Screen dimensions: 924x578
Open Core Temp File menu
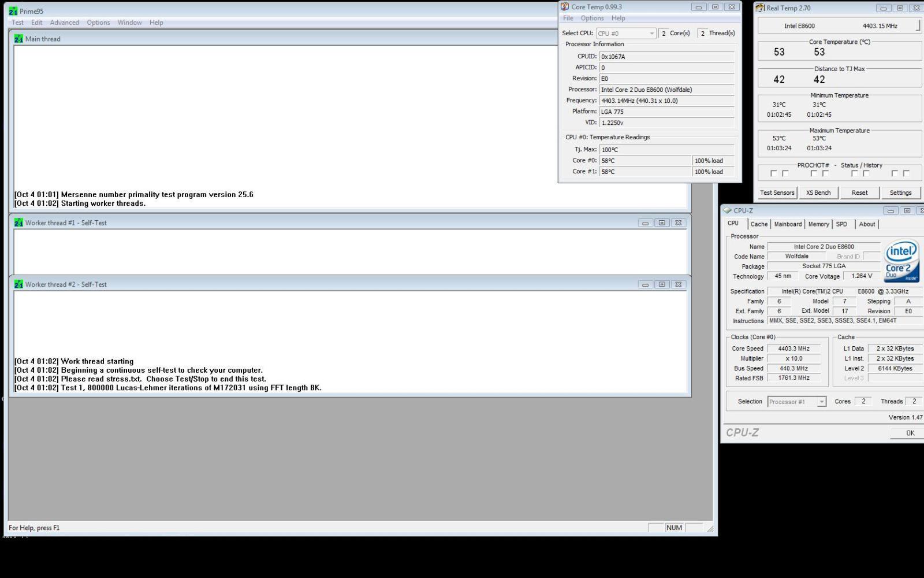click(568, 18)
